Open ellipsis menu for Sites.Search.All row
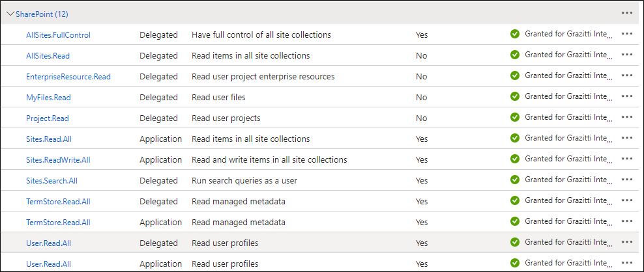Image resolution: width=644 pixels, height=272 pixels. coord(627,180)
